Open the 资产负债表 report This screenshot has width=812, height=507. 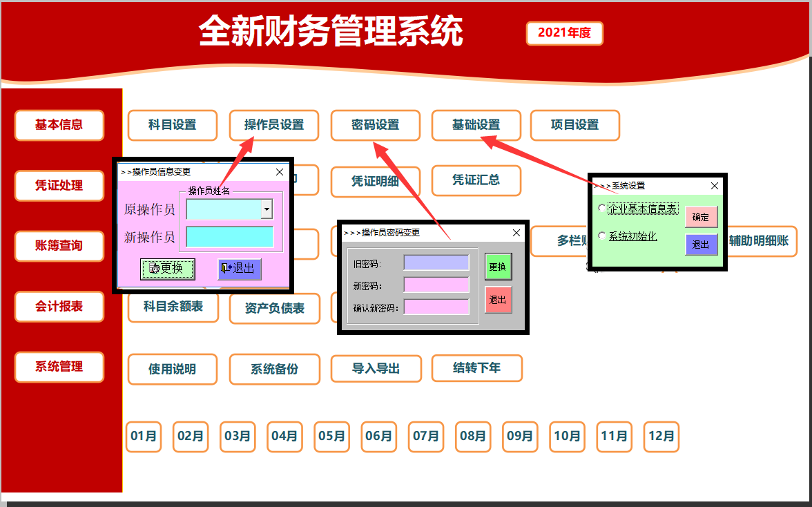(x=274, y=308)
